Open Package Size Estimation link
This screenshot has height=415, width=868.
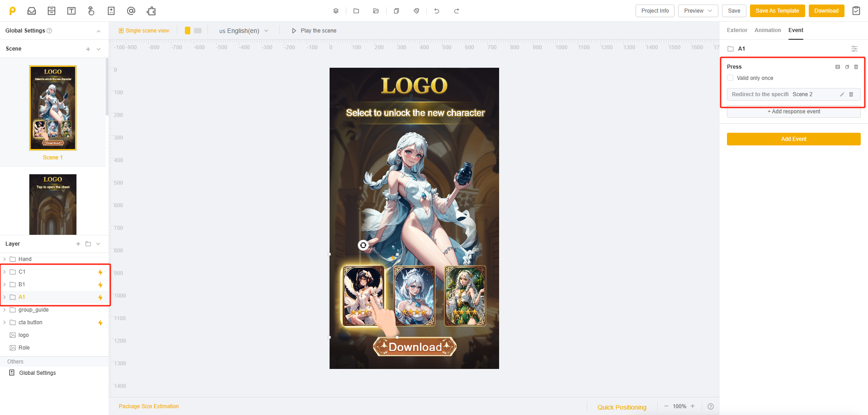click(x=149, y=406)
